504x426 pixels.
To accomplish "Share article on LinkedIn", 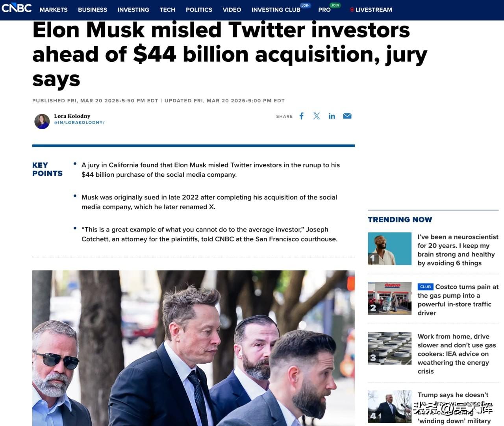I will [x=332, y=116].
